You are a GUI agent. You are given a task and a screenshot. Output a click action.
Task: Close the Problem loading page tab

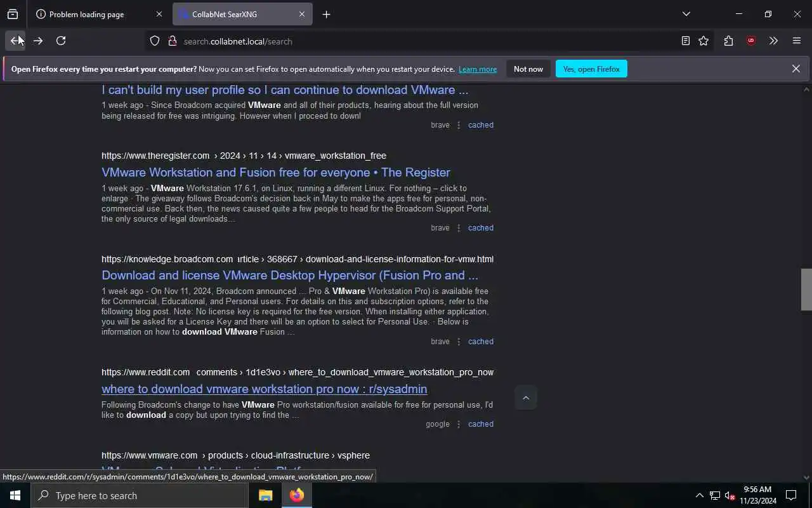159,14
